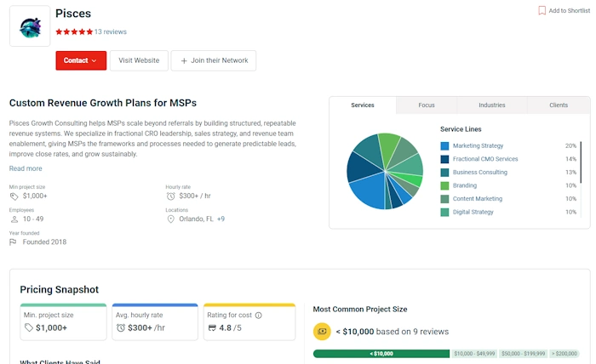Click the Fractional CMO Services dark swatch

tap(444, 159)
